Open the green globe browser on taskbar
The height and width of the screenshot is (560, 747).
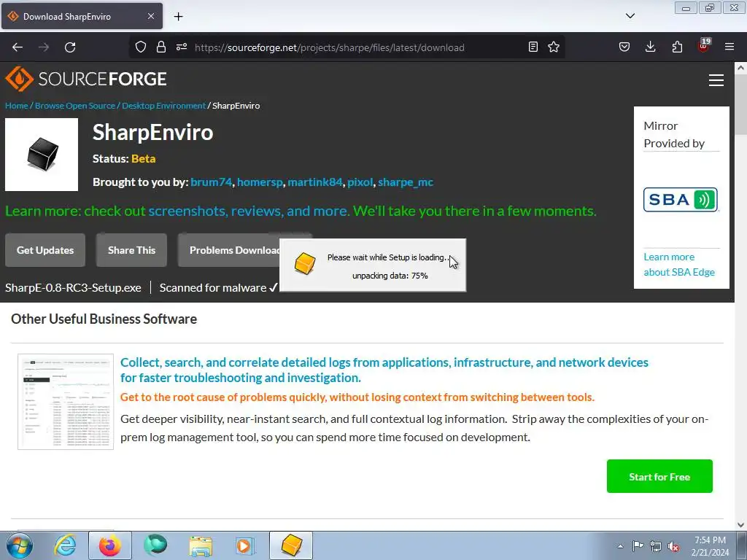tap(155, 545)
